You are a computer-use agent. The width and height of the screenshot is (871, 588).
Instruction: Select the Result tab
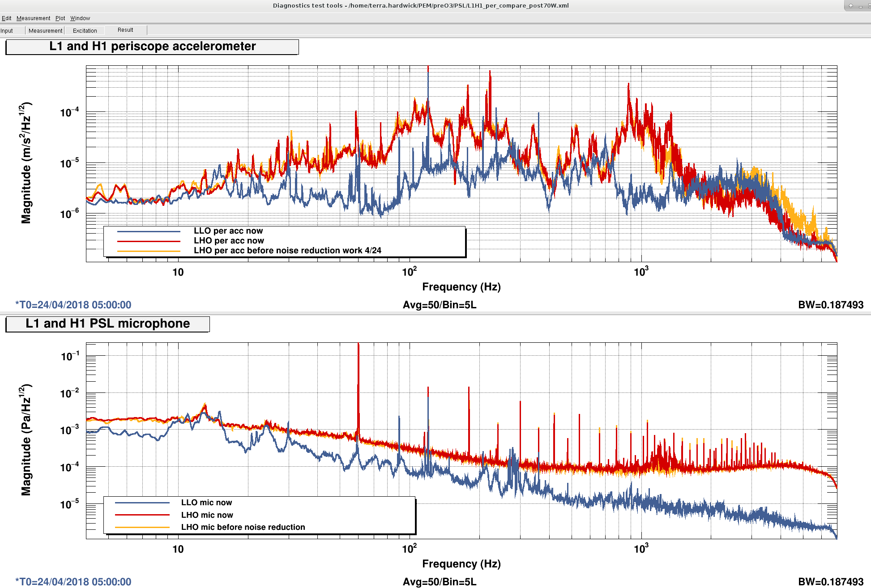[125, 30]
